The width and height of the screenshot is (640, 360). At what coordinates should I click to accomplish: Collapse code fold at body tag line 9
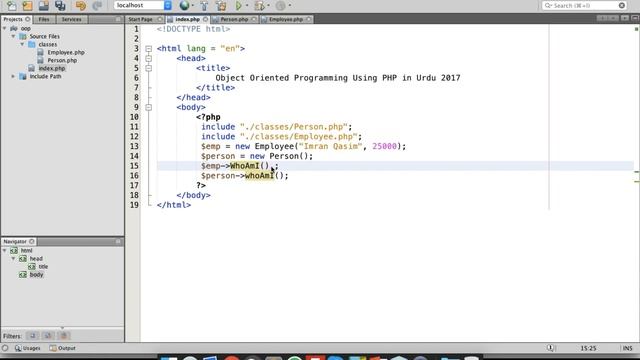coord(149,107)
